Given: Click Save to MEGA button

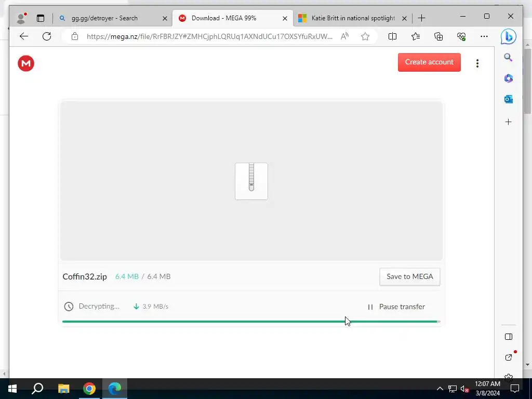Looking at the screenshot, I should (x=409, y=276).
